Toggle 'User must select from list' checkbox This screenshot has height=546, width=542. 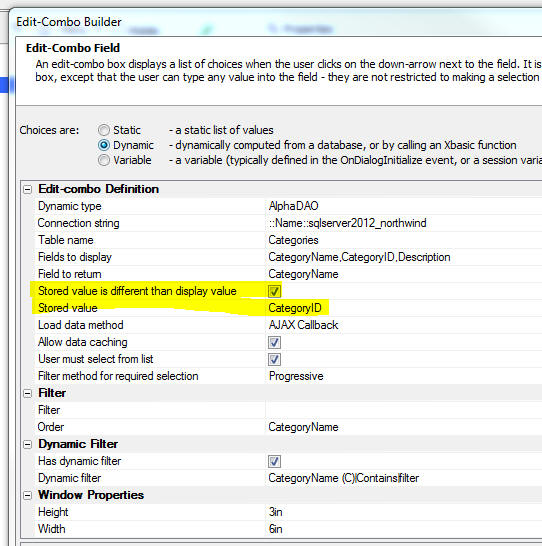(x=274, y=359)
